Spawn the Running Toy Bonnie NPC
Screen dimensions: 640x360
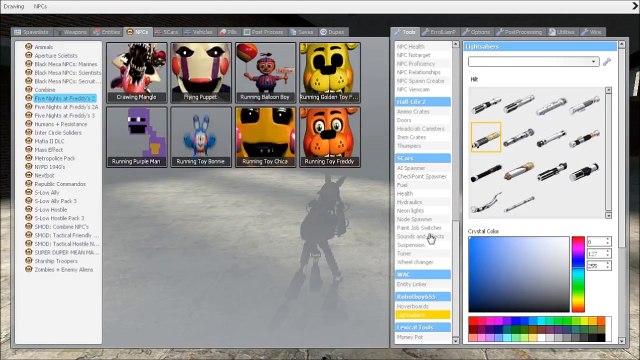(x=201, y=137)
